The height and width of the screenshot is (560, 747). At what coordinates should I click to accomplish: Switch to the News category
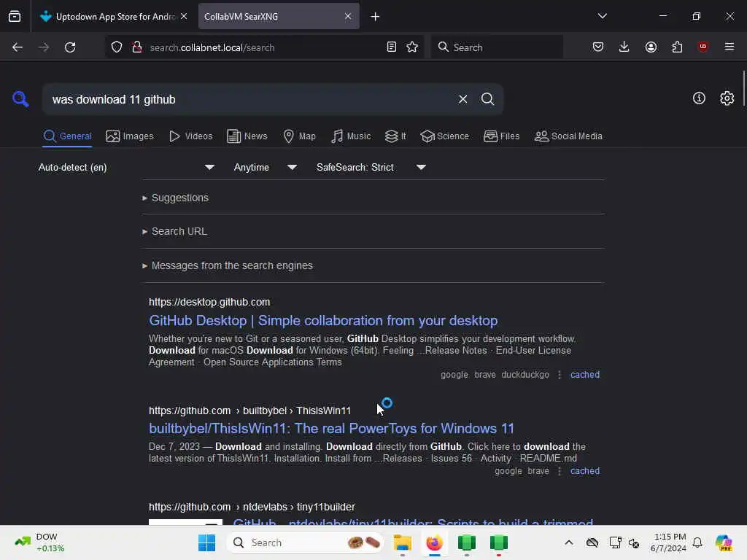click(x=247, y=136)
